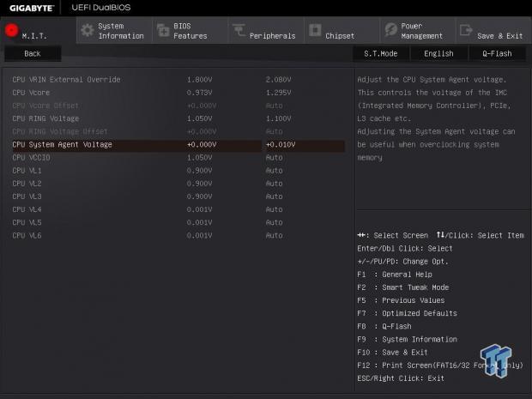The height and width of the screenshot is (399, 532).
Task: Click the System Information gear icon
Action: coord(88,31)
